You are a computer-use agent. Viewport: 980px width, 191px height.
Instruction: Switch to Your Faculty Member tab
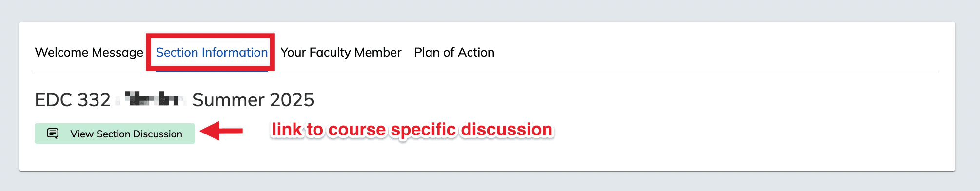(x=341, y=52)
